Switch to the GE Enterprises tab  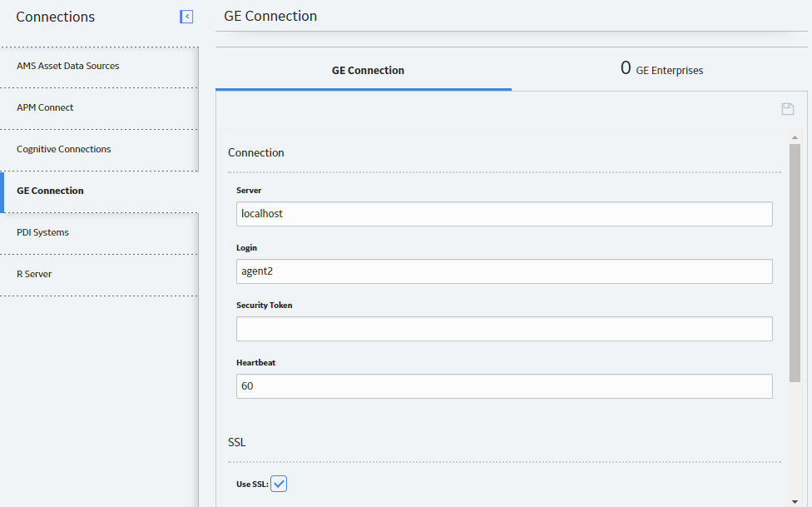(x=660, y=70)
